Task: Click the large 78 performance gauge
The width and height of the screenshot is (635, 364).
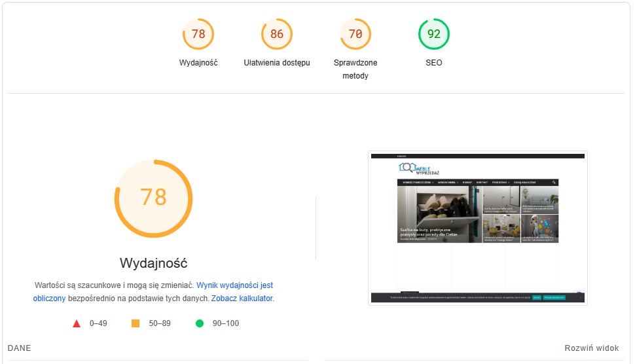Action: click(153, 198)
